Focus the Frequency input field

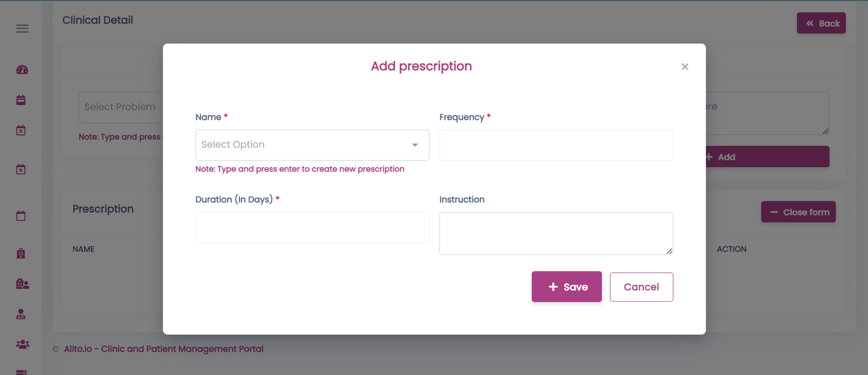[556, 145]
